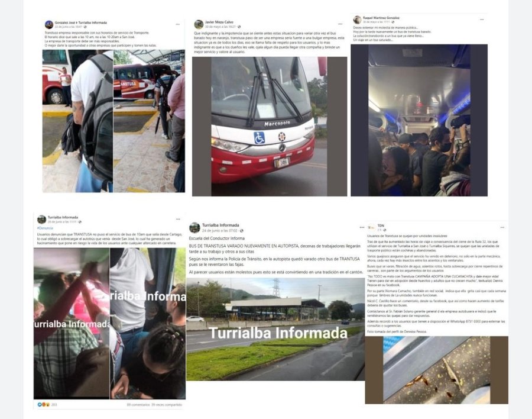Open the cockroaches on bus seat photo
532x419 pixels.
[x=436, y=370]
